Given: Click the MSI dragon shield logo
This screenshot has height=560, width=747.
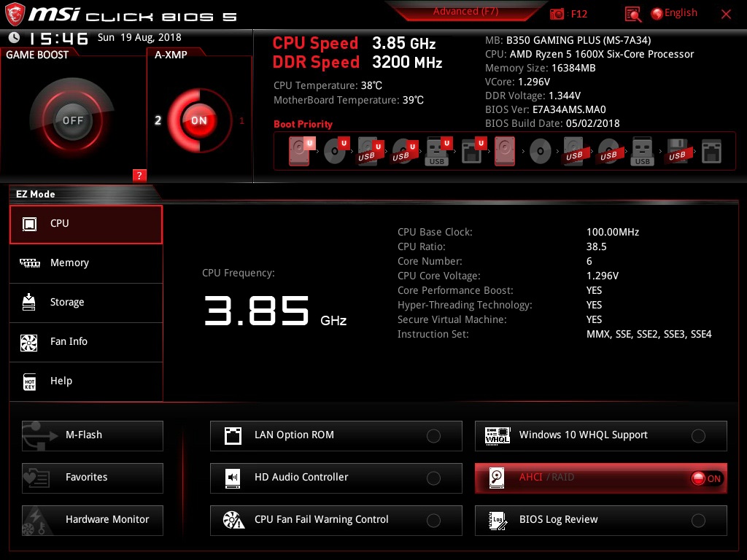Looking at the screenshot, I should 15,14.
